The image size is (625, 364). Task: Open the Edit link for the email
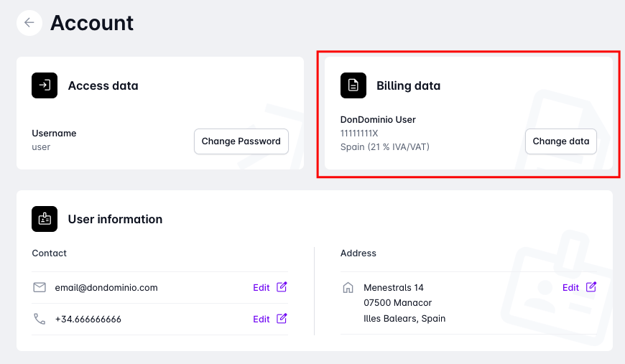point(261,288)
